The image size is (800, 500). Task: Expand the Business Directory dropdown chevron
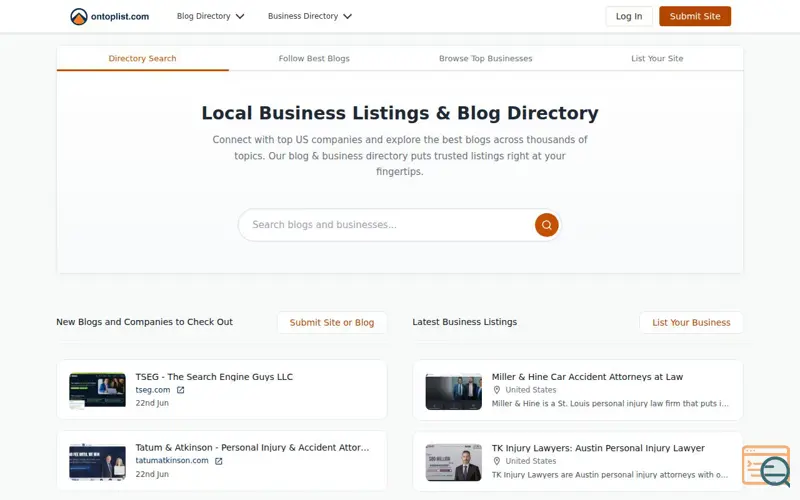[347, 16]
